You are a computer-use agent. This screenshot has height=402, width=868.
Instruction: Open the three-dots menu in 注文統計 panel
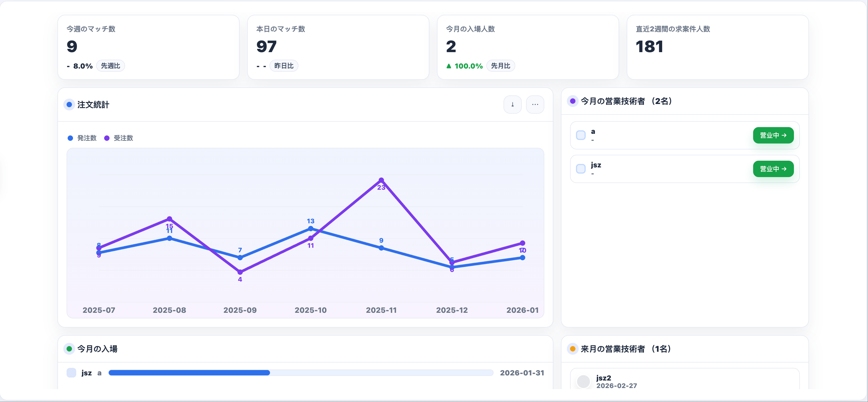coord(535,105)
